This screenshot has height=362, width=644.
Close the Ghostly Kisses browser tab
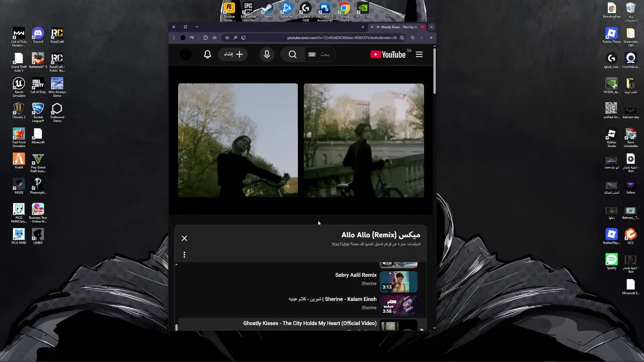coord(372,27)
